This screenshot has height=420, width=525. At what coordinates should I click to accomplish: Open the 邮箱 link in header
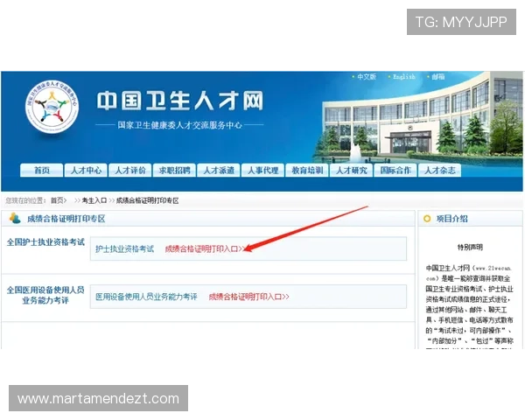point(438,77)
